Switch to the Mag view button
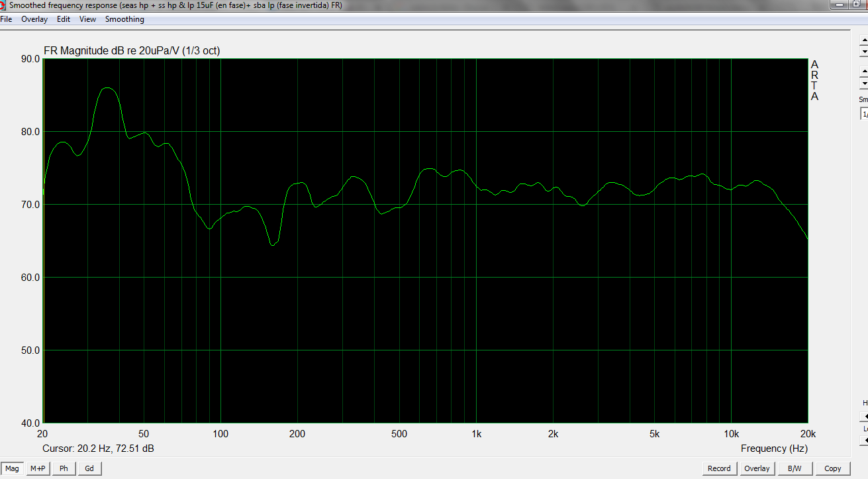Image resolution: width=868 pixels, height=479 pixels. click(13, 468)
